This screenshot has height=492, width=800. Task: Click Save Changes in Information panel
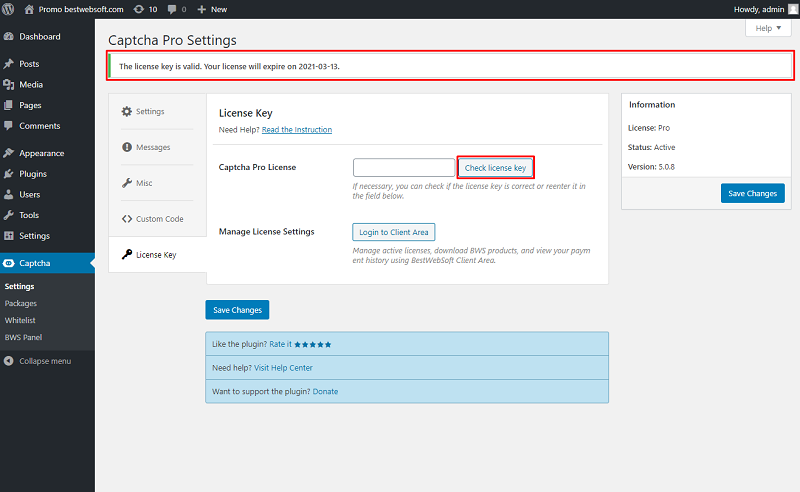click(x=753, y=193)
